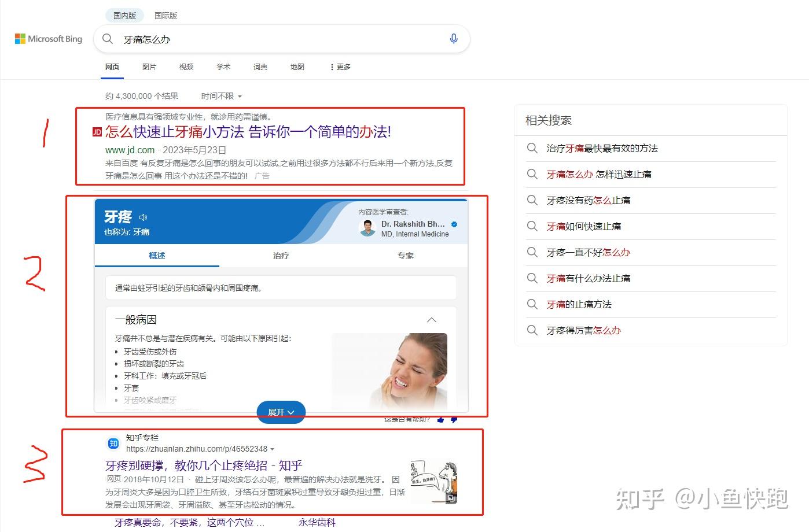Click Dr. Rakshith's avatar photo

pyautogui.click(x=367, y=228)
